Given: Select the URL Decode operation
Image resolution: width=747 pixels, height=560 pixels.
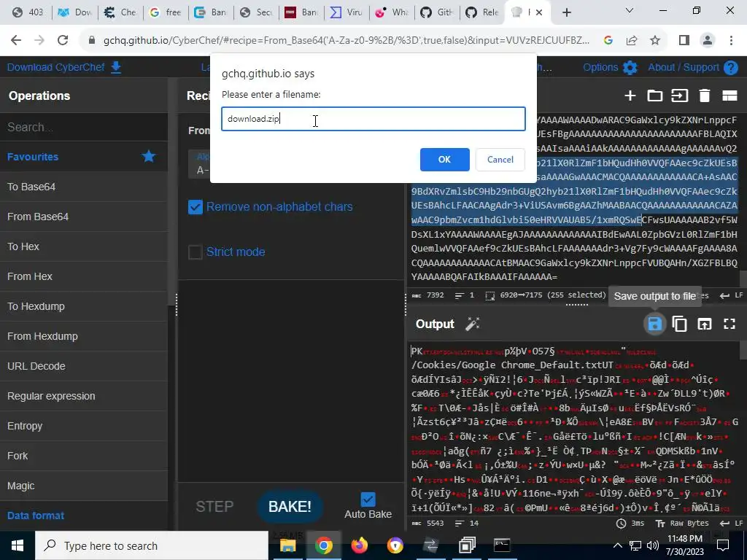Looking at the screenshot, I should 84,366.
